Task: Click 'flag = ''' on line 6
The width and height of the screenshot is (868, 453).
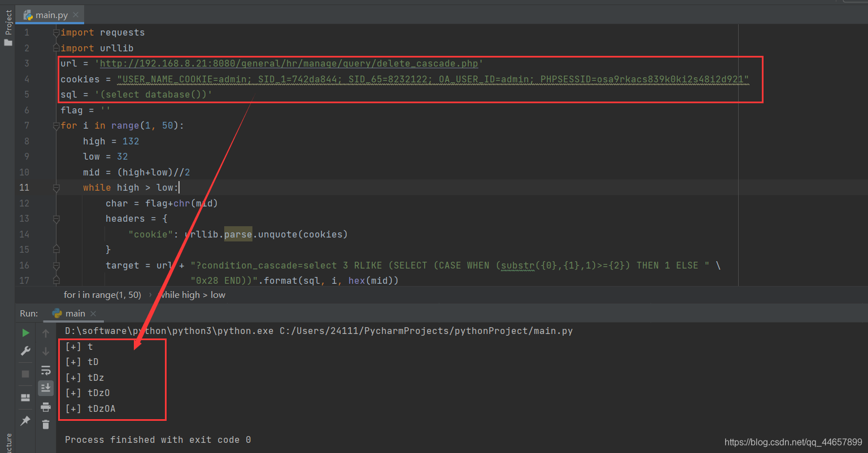Action: point(85,111)
